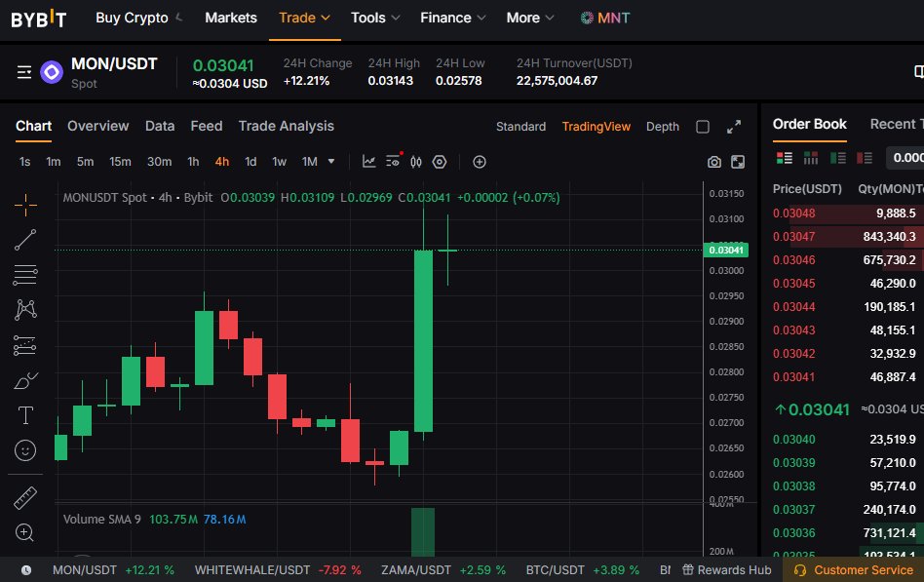
Task: Switch to the Overview tab
Action: click(x=97, y=126)
